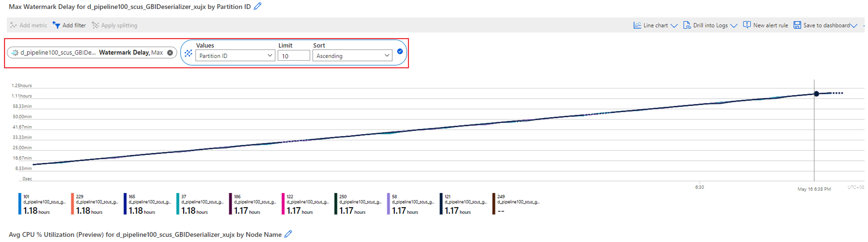Viewport: 868px width, 242px height.
Task: Click the data point marker on the chart line
Action: 816,94
